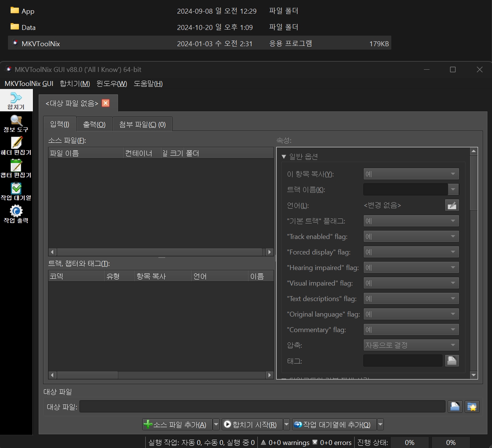Open the "Forced display" flag dropdown

point(411,252)
